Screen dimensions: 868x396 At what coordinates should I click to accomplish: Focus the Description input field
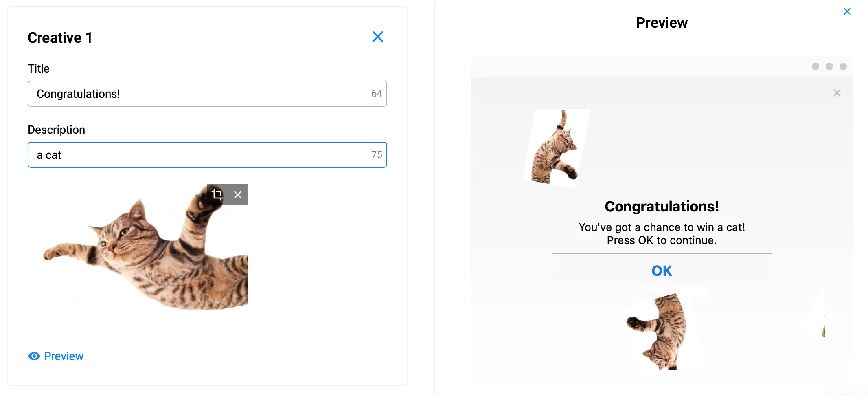click(207, 155)
